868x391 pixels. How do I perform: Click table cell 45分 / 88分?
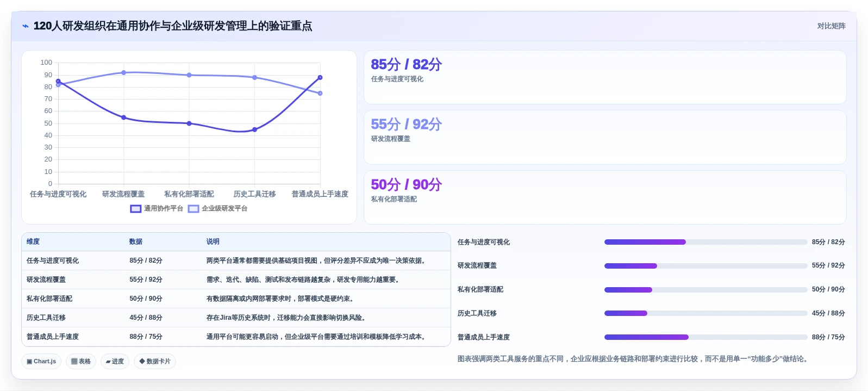click(x=146, y=318)
